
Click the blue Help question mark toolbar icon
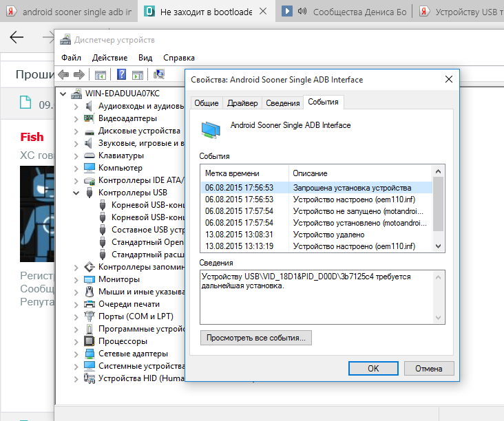tap(121, 74)
